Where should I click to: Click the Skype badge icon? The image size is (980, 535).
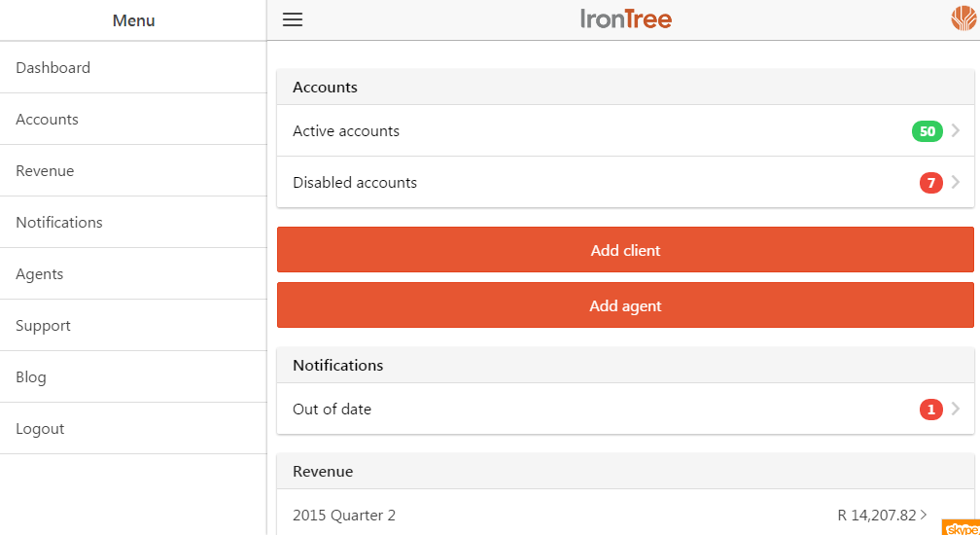(x=961, y=527)
